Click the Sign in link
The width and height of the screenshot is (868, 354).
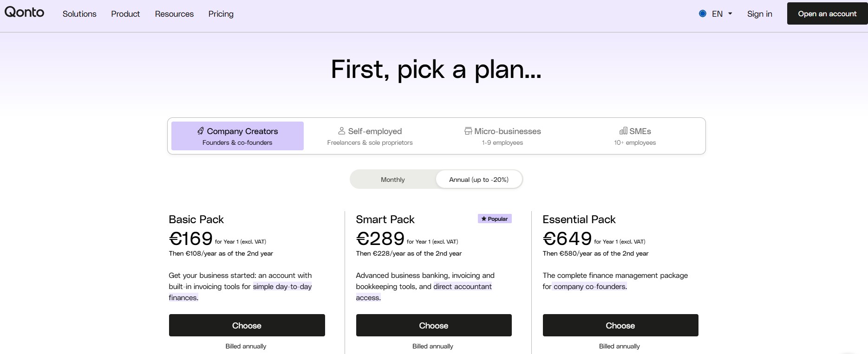coord(760,14)
